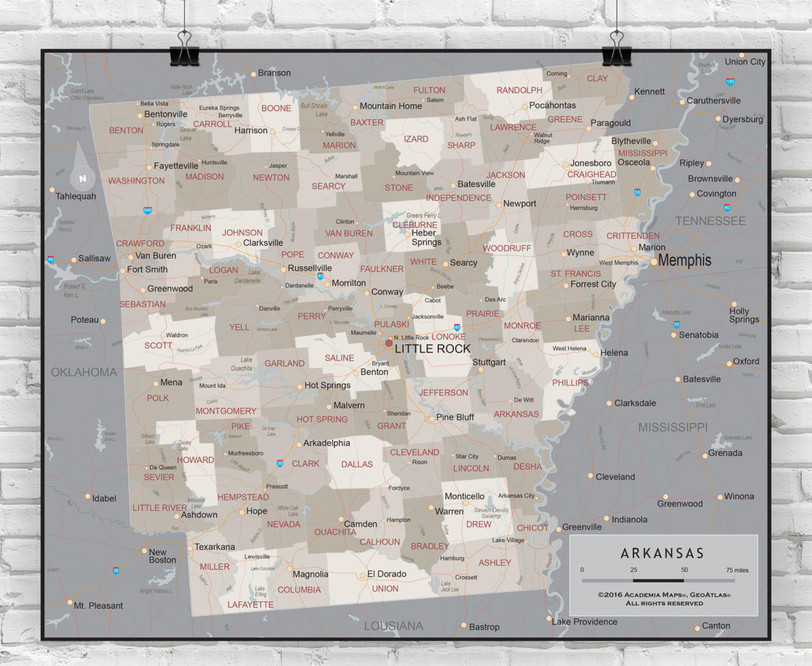Click the OKLAHOMA state label
This screenshot has height=666, width=812.
84,372
